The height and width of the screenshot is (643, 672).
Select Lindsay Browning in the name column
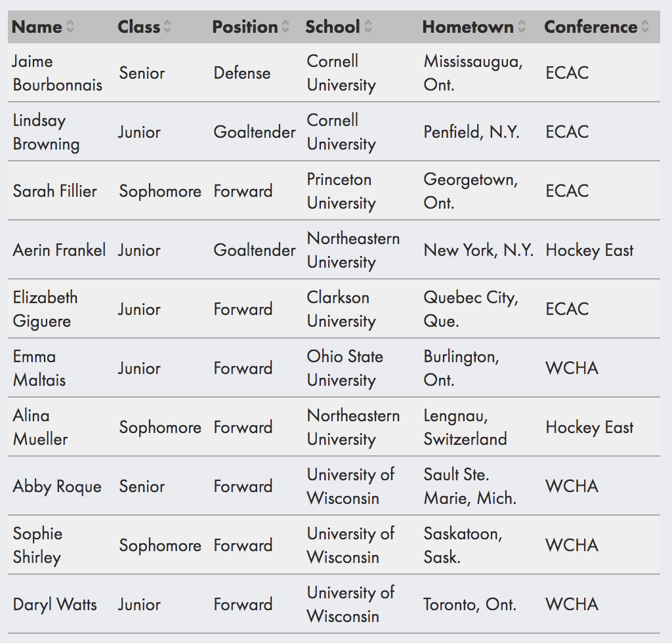click(x=47, y=132)
